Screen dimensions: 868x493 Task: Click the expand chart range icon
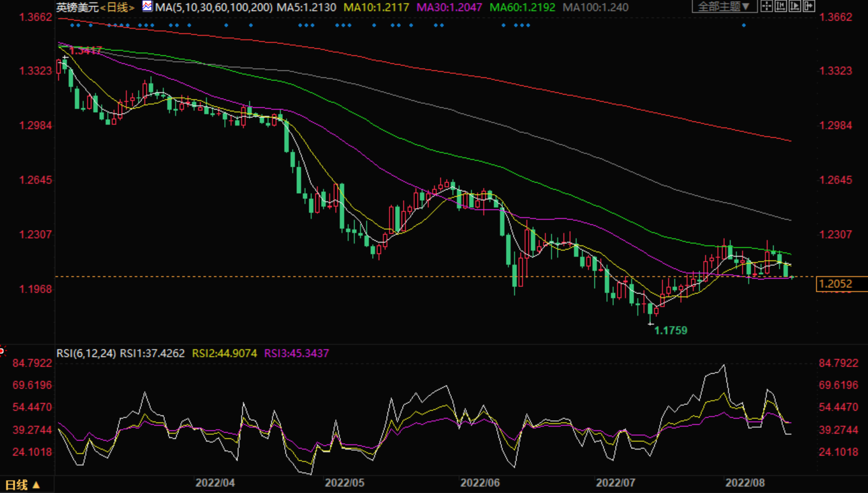[x=795, y=6]
